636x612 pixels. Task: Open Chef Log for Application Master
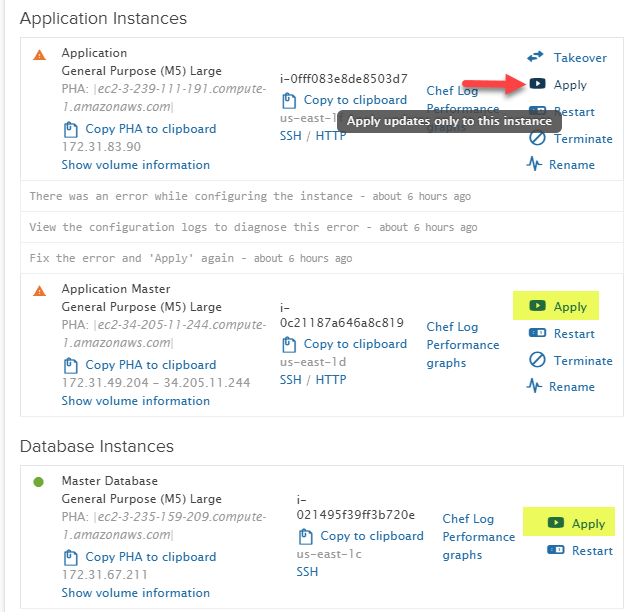pyautogui.click(x=453, y=327)
